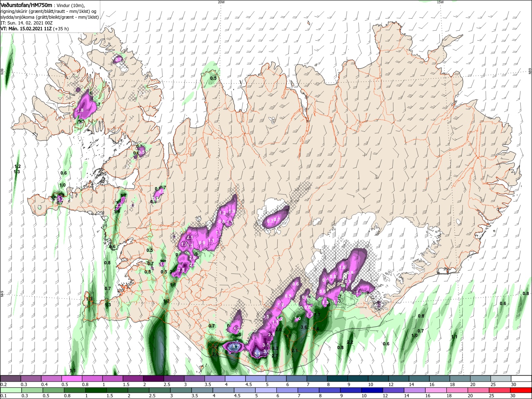Click the 20W longitude label
Image resolution: width=532 pixels, height=399 pixels.
click(221, 2)
